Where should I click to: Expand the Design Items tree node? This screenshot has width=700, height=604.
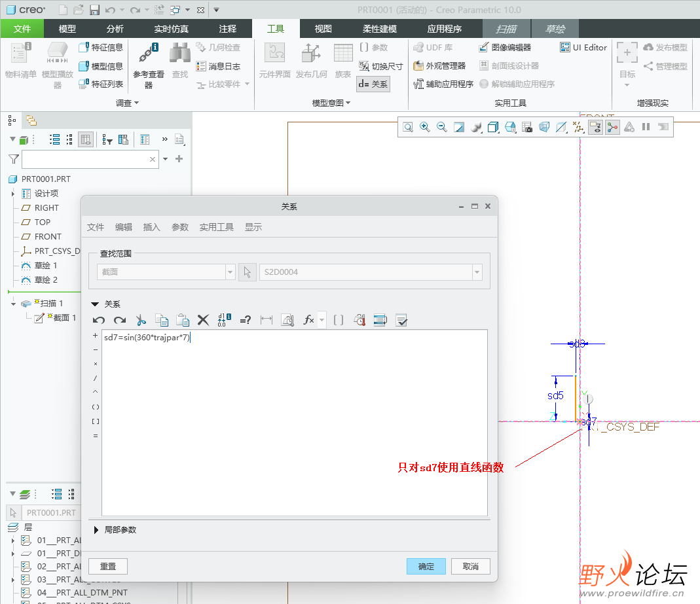13,194
